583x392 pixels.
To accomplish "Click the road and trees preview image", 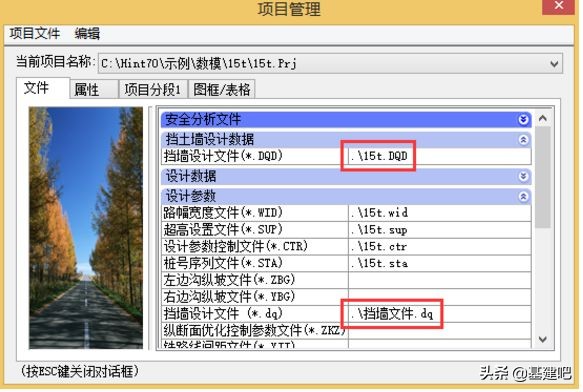I will click(x=86, y=228).
